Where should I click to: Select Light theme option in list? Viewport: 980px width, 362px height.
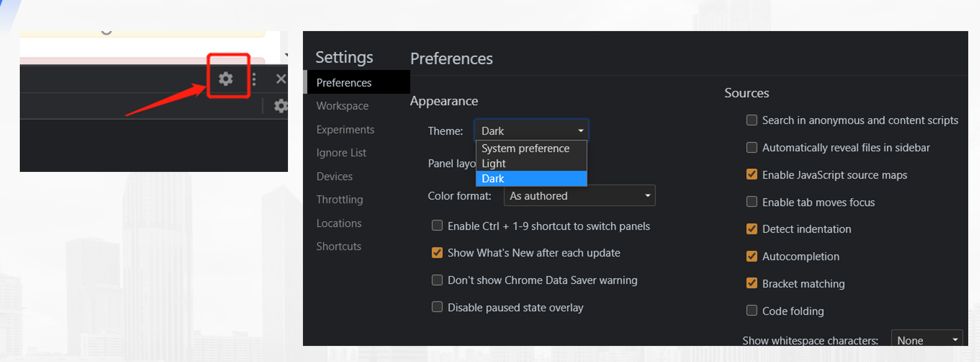[x=493, y=163]
